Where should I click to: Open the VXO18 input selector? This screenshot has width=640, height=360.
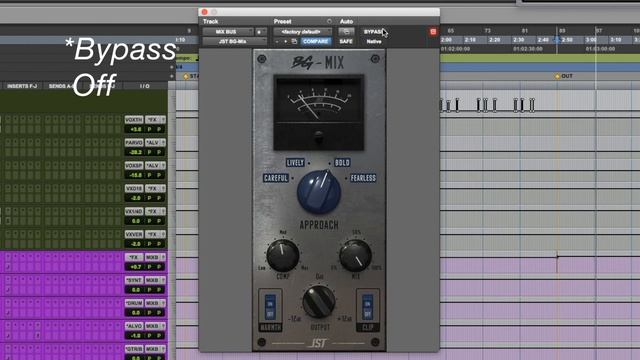(x=134, y=188)
